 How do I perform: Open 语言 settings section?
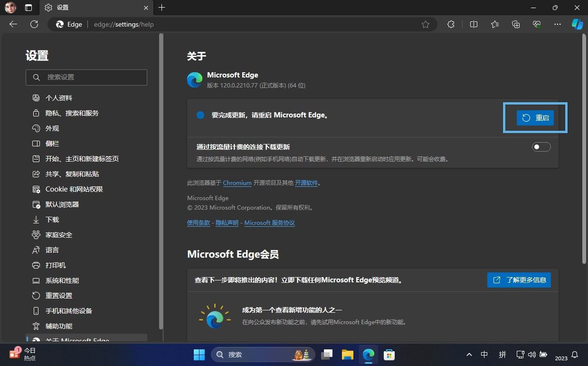[x=86, y=250]
